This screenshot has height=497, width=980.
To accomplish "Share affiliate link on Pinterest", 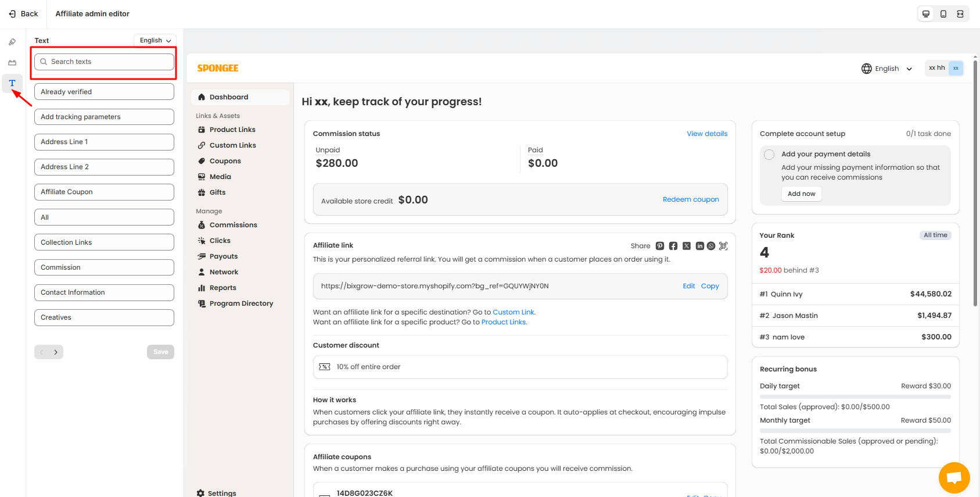I will pyautogui.click(x=660, y=246).
